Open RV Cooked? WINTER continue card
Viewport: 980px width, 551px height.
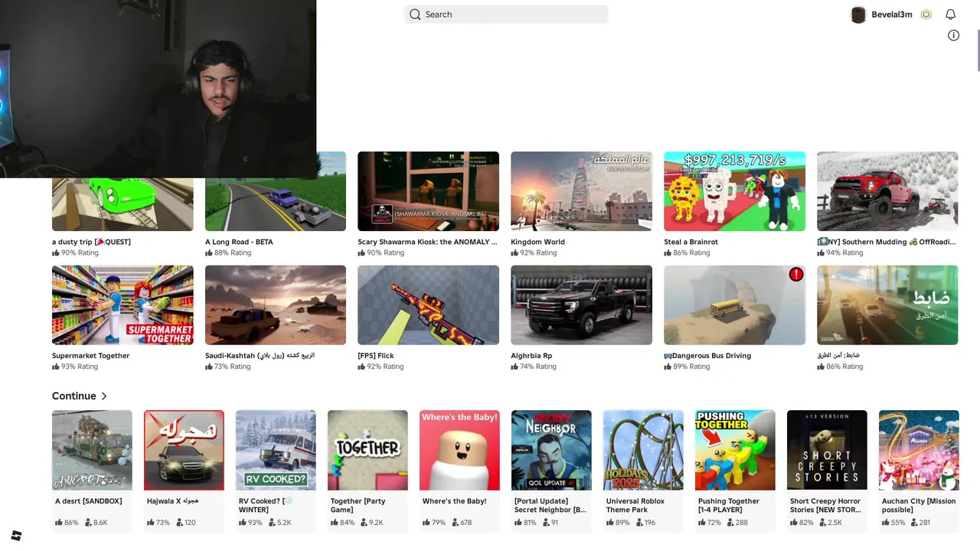pos(276,471)
